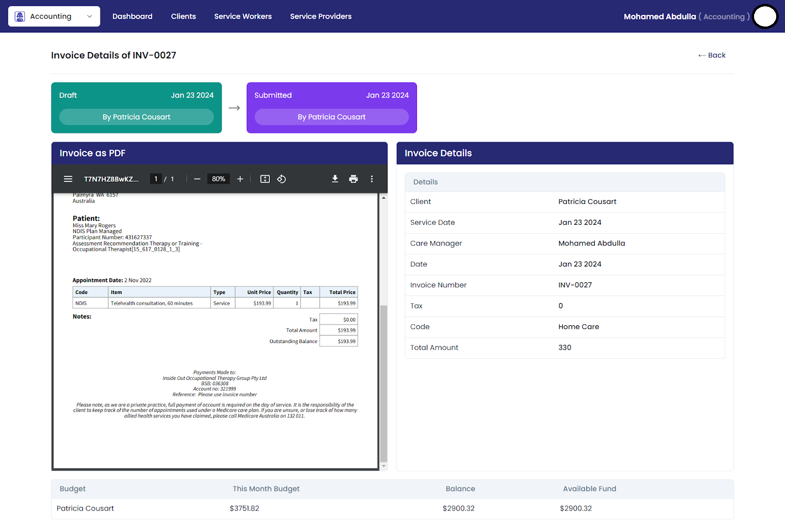Click the Back link
Viewport: 785px width, 532px height.
712,55
